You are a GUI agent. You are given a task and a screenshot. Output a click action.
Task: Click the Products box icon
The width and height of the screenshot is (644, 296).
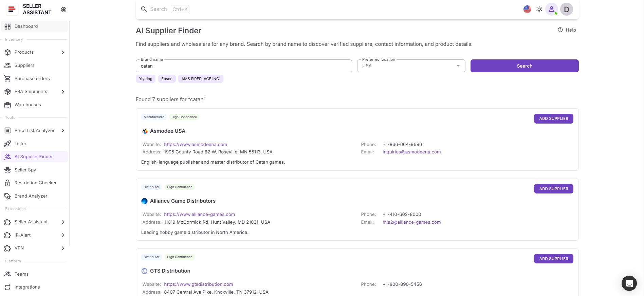coord(7,52)
